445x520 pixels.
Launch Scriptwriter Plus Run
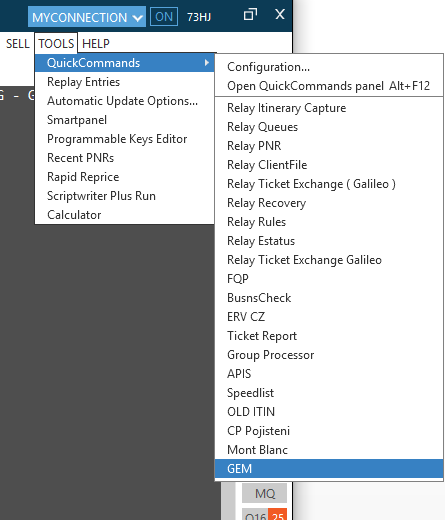pos(125,196)
